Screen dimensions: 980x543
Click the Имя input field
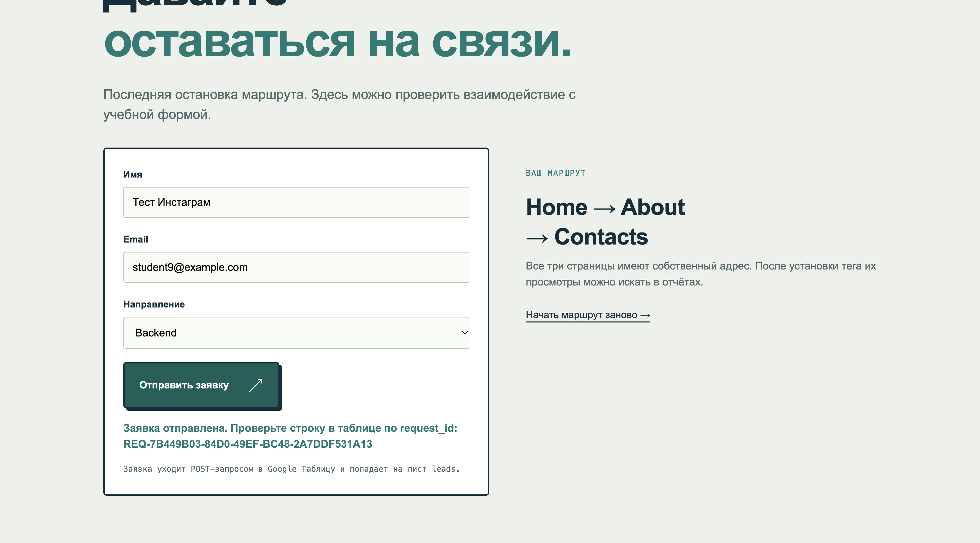tap(296, 202)
